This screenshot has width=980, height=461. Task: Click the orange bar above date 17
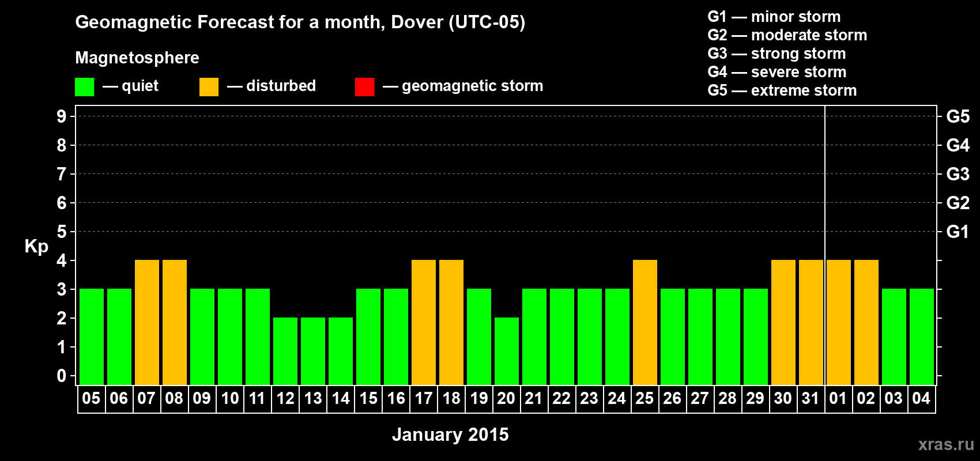(424, 322)
